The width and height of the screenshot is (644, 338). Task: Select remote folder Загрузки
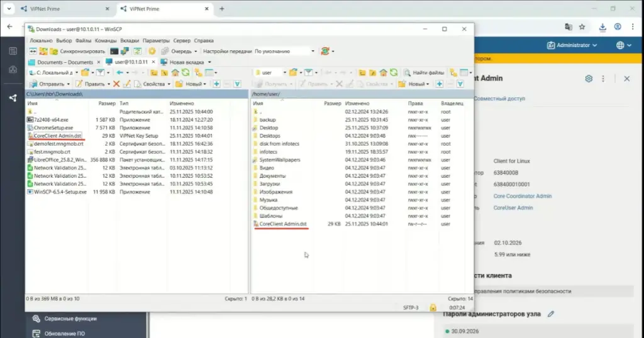click(269, 184)
